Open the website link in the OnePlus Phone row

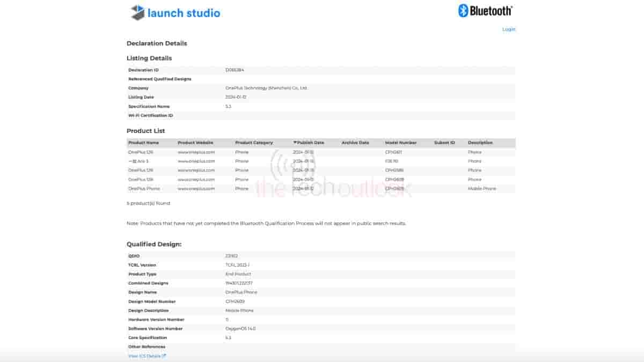pyautogui.click(x=196, y=189)
